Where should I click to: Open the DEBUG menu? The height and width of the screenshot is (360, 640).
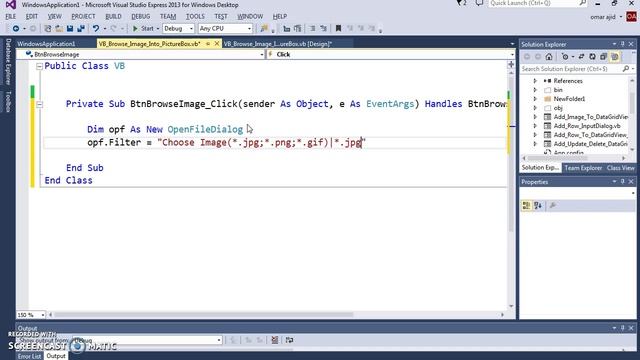click(x=140, y=16)
